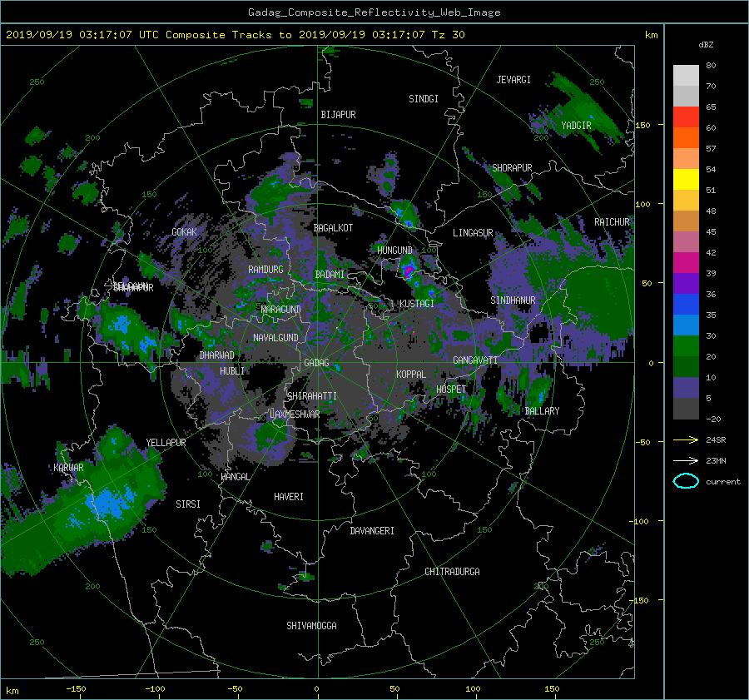Viewport: 749px width, 700px height.
Task: Click the BAGALKOT city label
Action: click(333, 228)
